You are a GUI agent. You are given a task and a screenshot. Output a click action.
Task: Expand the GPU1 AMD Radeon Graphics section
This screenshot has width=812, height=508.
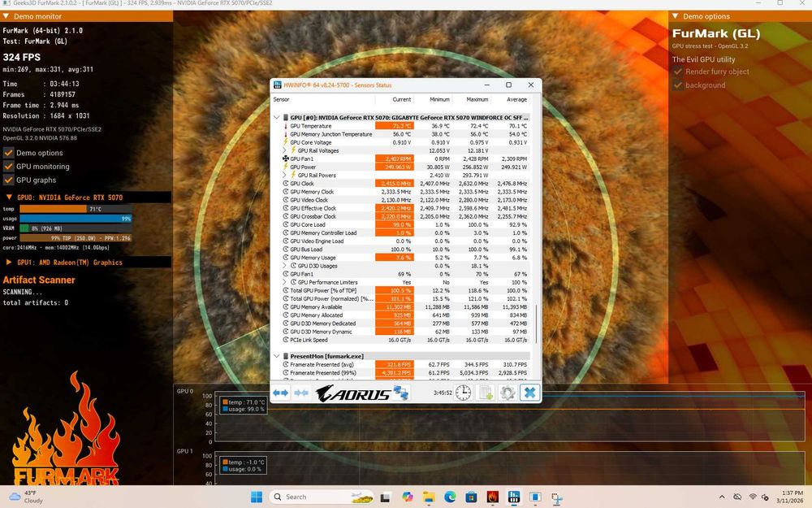coord(9,263)
